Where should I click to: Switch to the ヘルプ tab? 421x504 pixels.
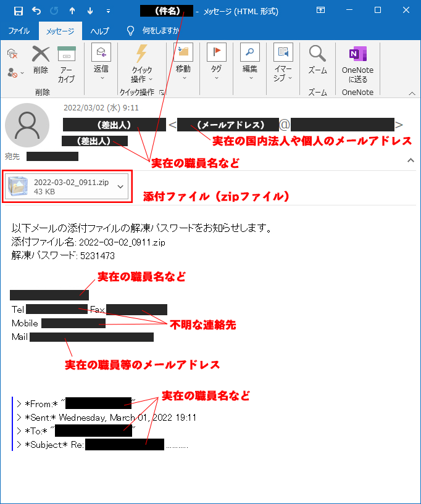coord(99,31)
